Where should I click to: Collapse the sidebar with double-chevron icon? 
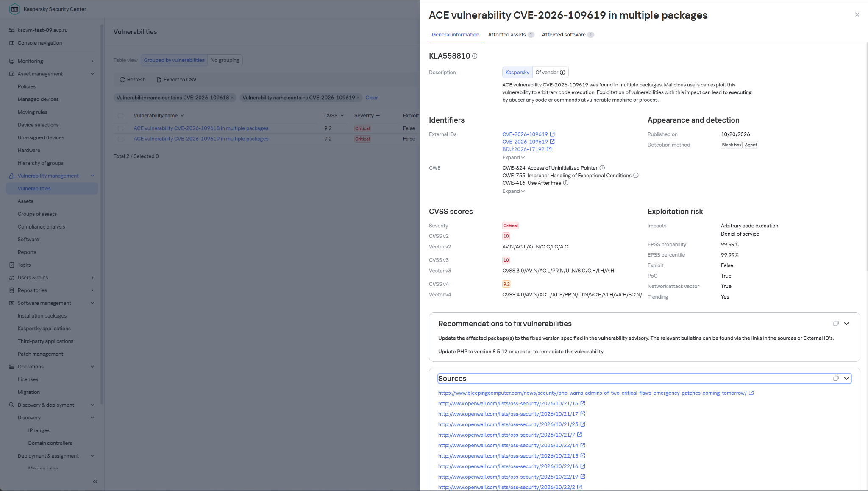(x=95, y=482)
